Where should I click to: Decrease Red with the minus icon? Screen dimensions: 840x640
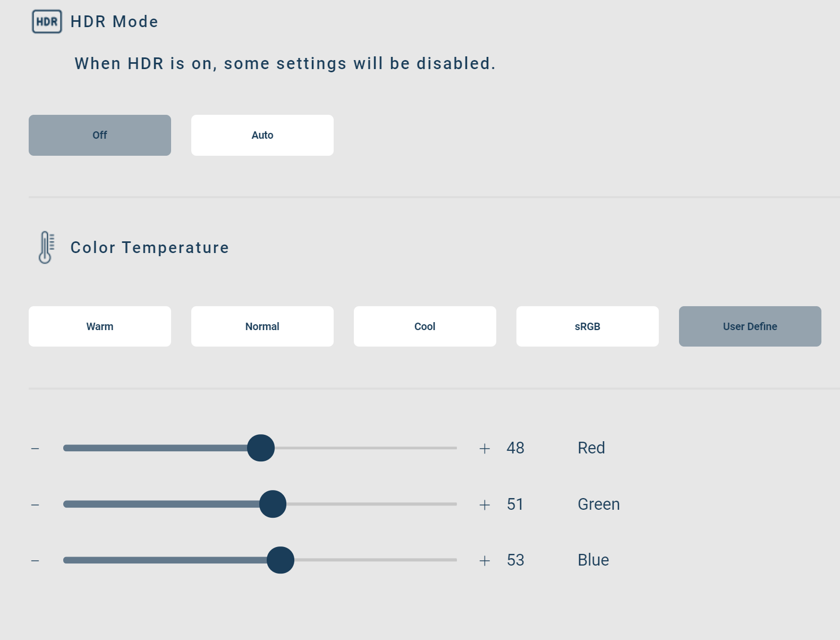[35, 449]
